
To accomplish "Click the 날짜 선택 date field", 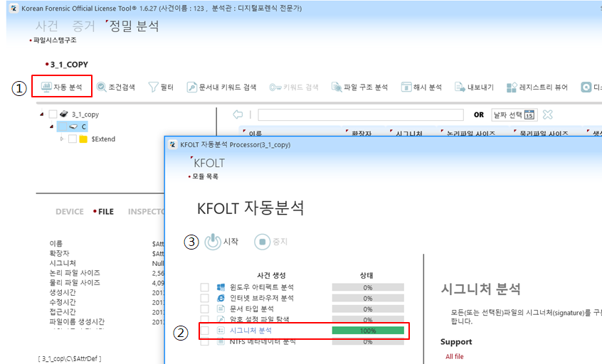I will (514, 114).
